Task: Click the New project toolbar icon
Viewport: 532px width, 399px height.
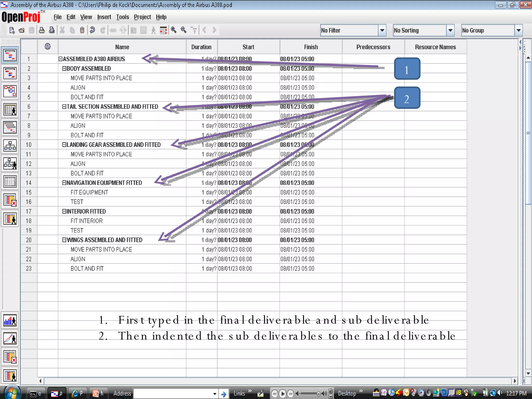Action: [12, 30]
